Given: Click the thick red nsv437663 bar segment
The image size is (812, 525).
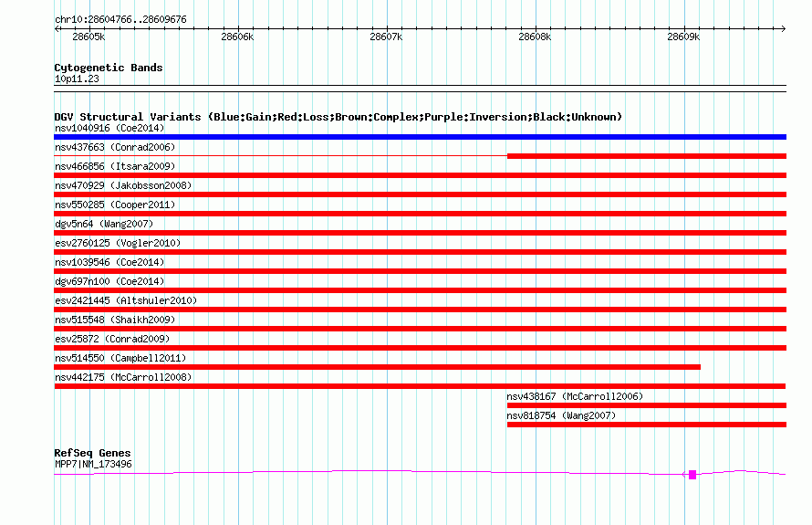Looking at the screenshot, I should point(647,156).
